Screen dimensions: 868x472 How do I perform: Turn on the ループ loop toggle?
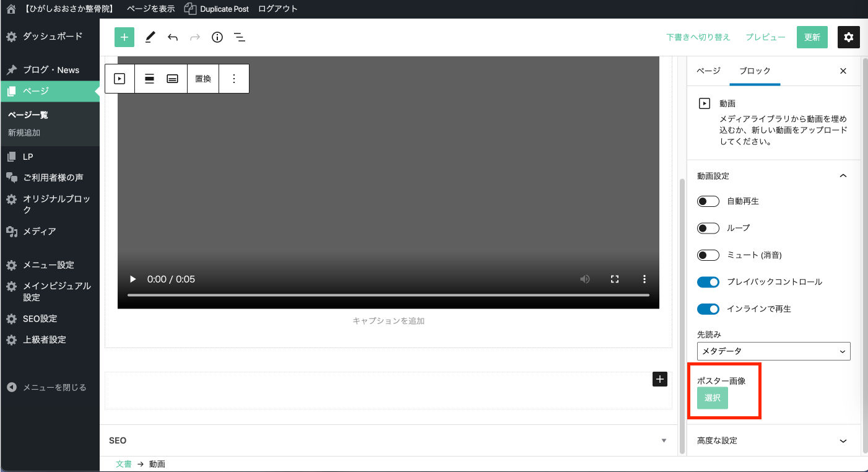tap(708, 228)
